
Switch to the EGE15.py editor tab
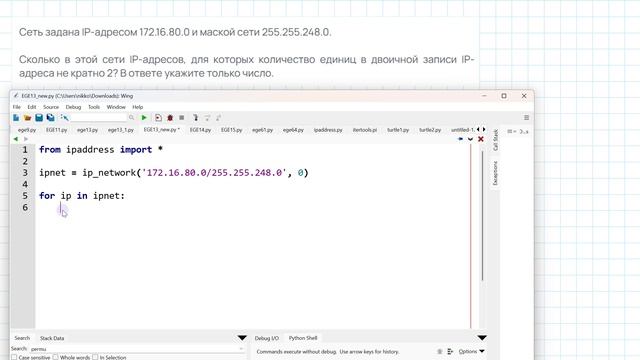[x=231, y=130]
